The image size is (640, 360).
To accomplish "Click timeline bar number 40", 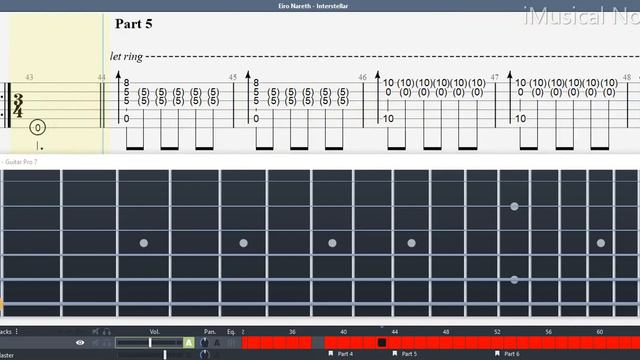I will [343, 332].
